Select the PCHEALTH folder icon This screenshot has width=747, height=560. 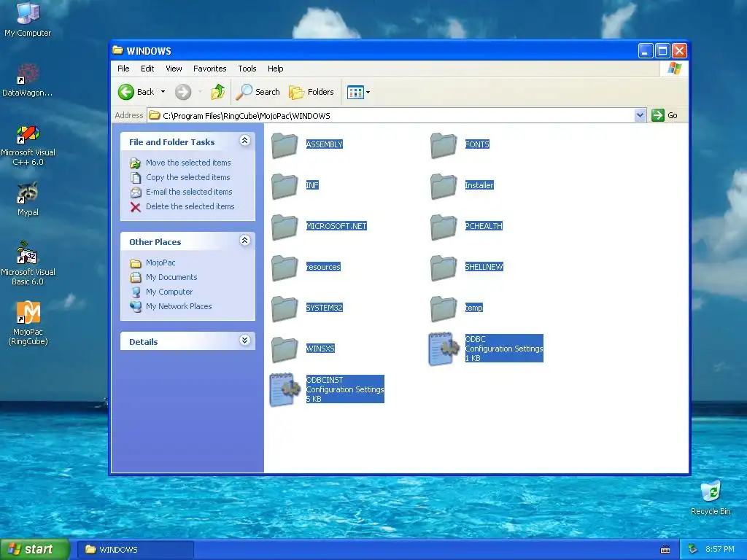[444, 227]
